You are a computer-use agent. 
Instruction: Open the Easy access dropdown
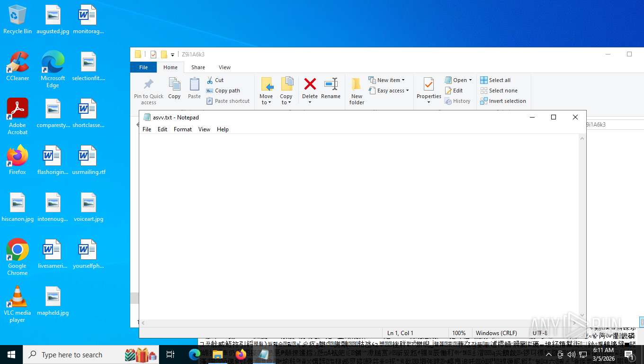(388, 91)
